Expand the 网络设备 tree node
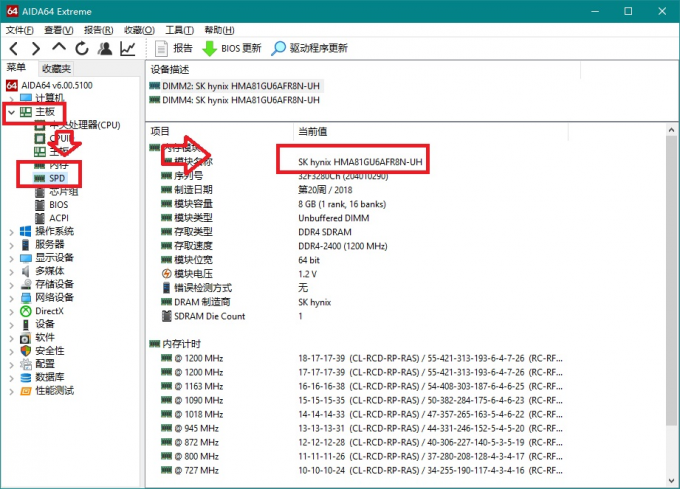The height and width of the screenshot is (489, 680). coord(12,297)
